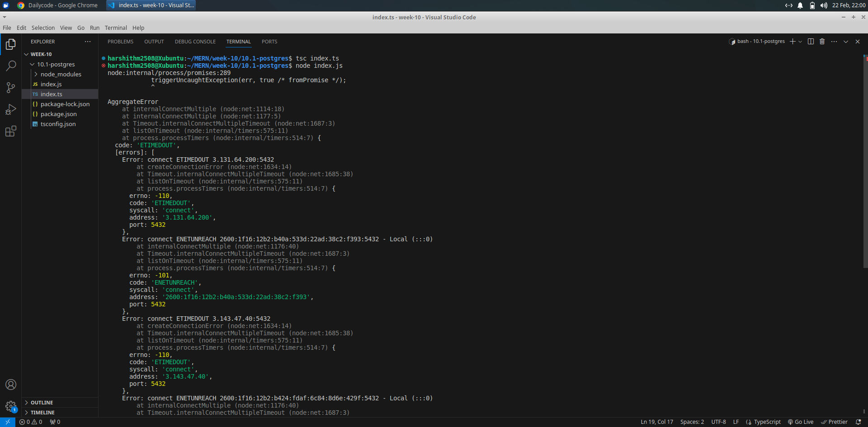Open volume control in system tray
Viewport: 868px width, 427px height.
824,5
